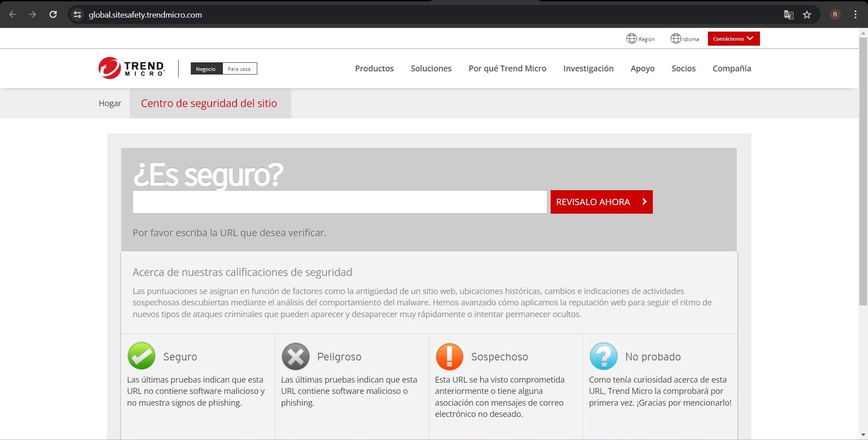Click the Trend Micro logo
This screenshot has width=868, height=440.
tap(131, 68)
